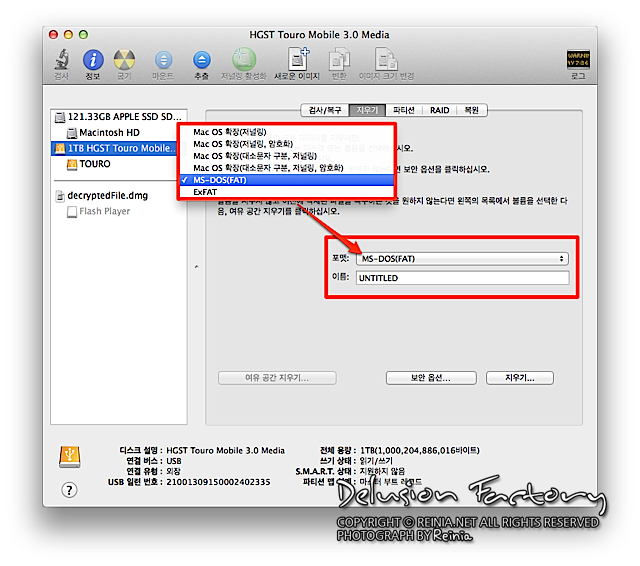Switch to First Aid (검사/복구) tab
Image resolution: width=640 pixels, height=566 pixels.
tap(325, 110)
